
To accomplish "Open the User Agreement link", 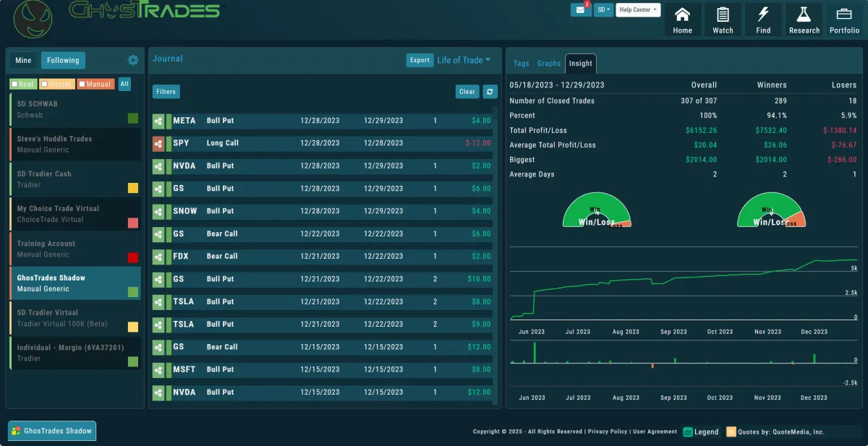I will 655,432.
